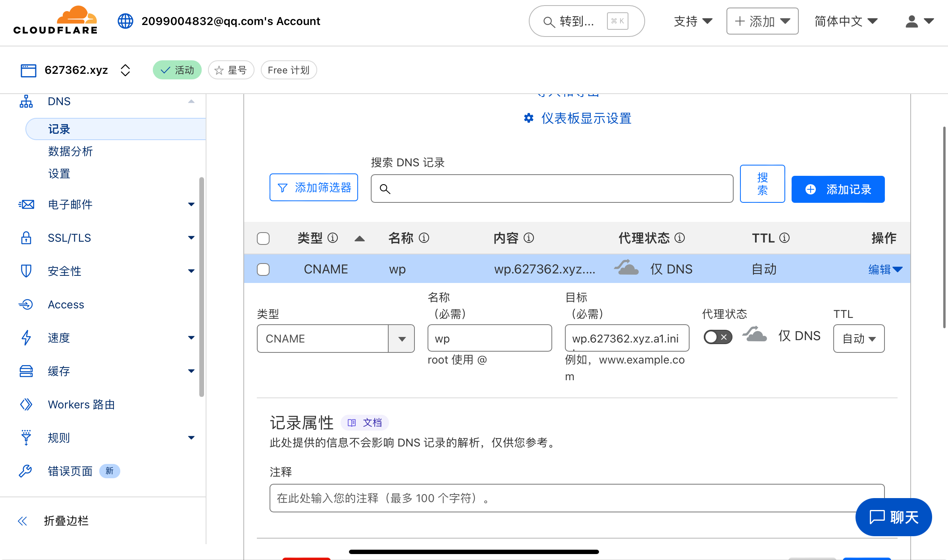Open the 文档 link beside 记录属性

pyautogui.click(x=365, y=423)
